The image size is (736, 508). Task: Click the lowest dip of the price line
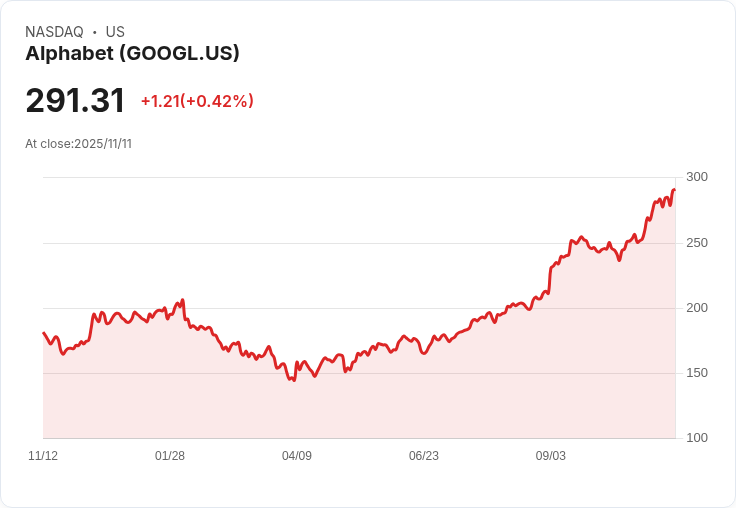pos(293,380)
